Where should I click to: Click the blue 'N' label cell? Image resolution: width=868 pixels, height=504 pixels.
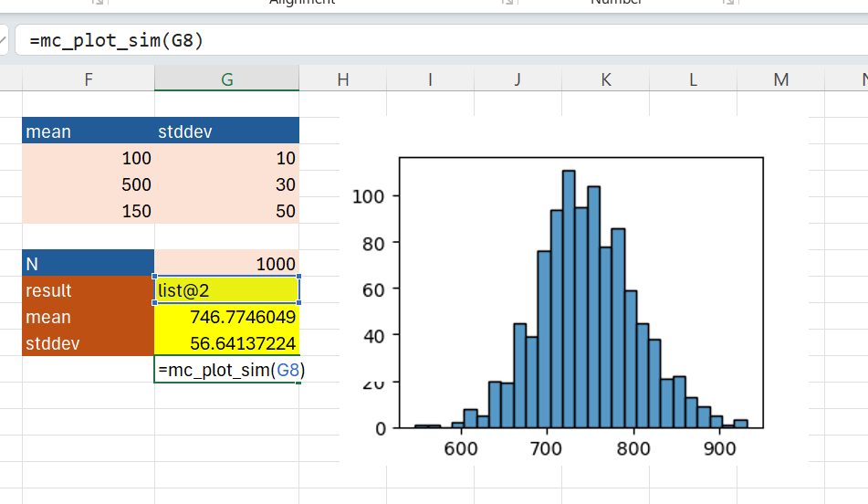coord(89,263)
